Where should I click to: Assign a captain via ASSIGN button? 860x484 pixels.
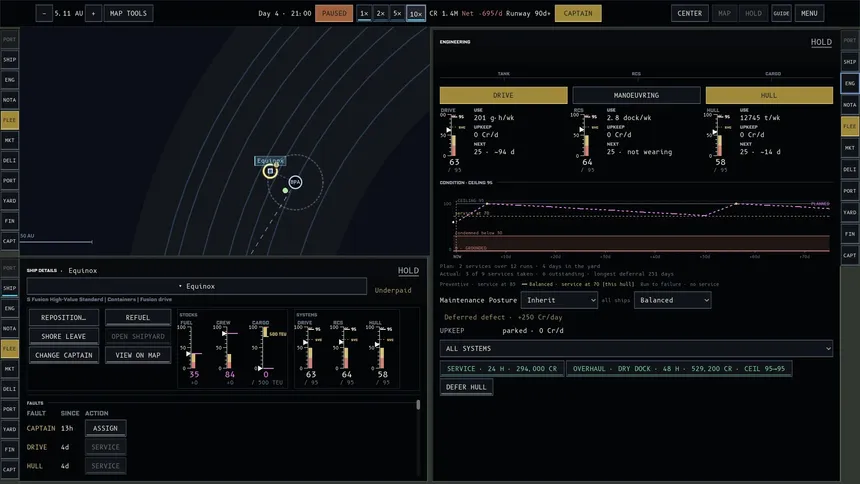coord(105,428)
